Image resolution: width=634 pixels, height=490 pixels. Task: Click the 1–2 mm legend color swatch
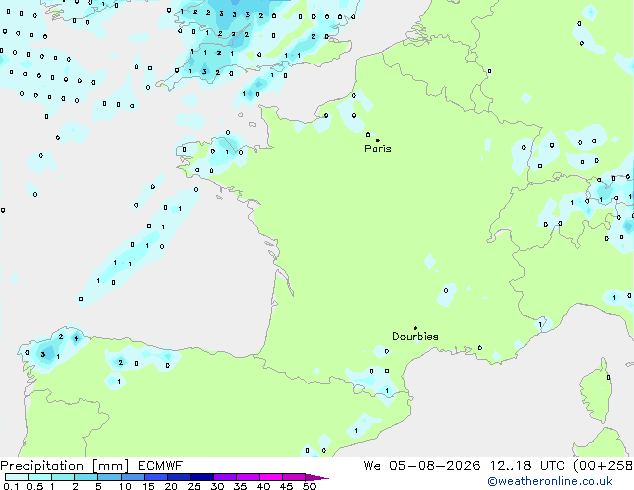pyautogui.click(x=63, y=477)
